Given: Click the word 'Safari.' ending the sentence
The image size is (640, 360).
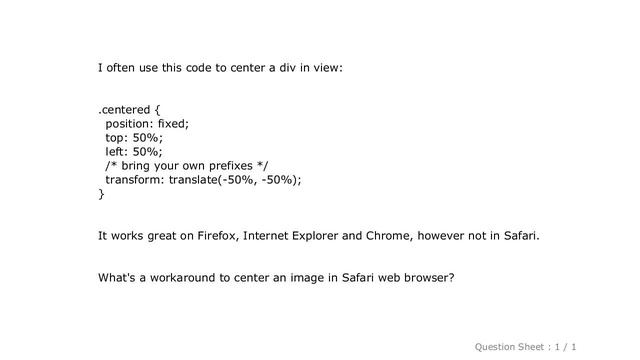Looking at the screenshot, I should (x=522, y=236).
